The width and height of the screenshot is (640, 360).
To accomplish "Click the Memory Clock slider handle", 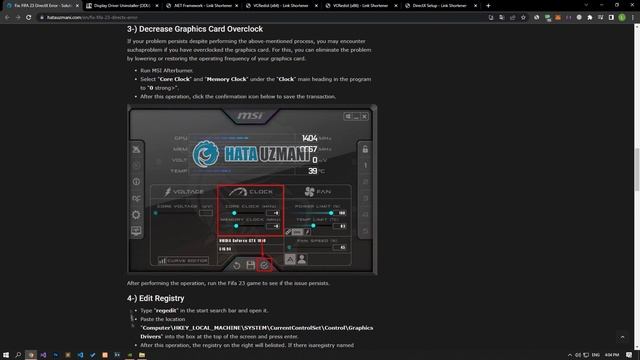I will pos(236,226).
